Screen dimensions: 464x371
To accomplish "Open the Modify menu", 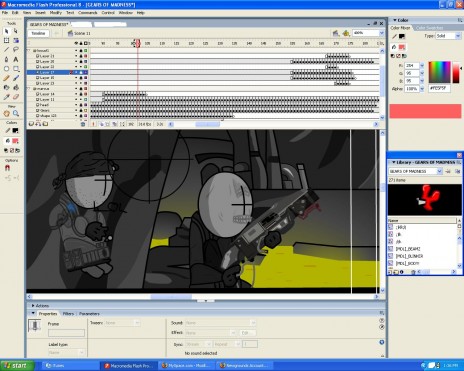I will click(56, 13).
